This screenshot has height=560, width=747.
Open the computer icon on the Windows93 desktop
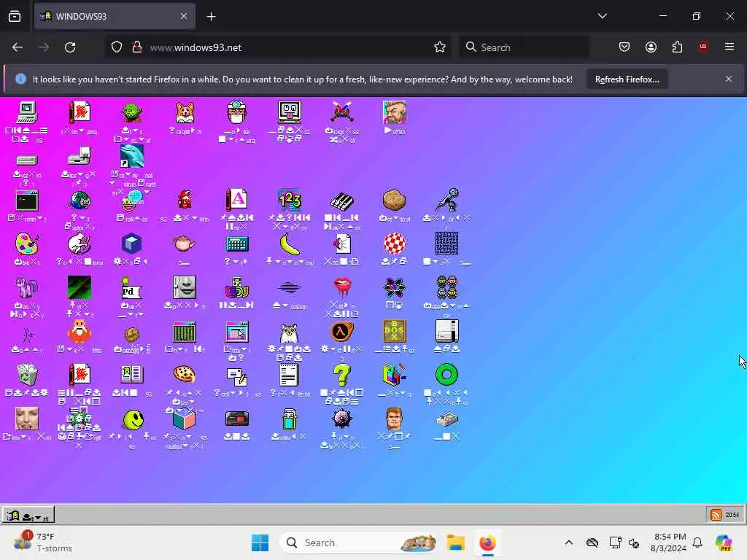click(27, 112)
